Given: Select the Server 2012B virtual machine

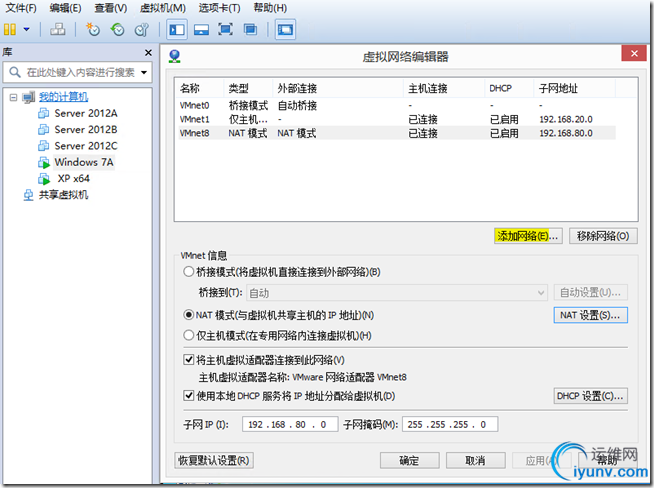Looking at the screenshot, I should pos(86,129).
